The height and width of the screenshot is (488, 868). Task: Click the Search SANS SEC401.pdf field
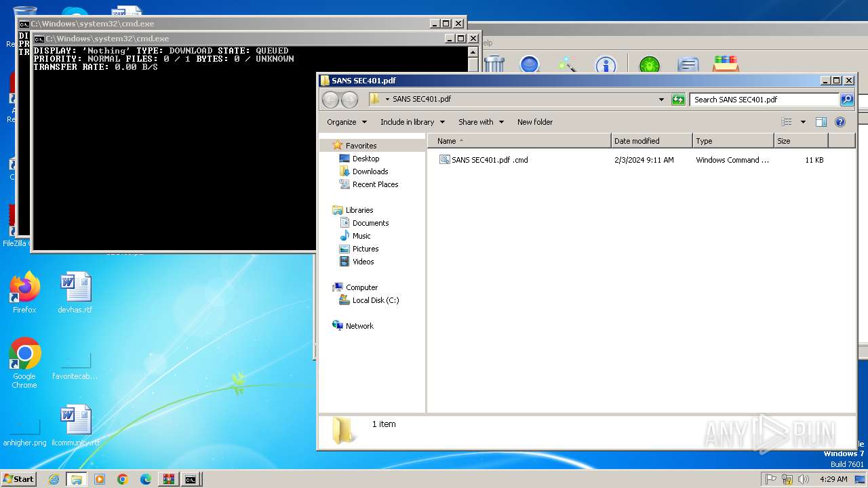764,99
